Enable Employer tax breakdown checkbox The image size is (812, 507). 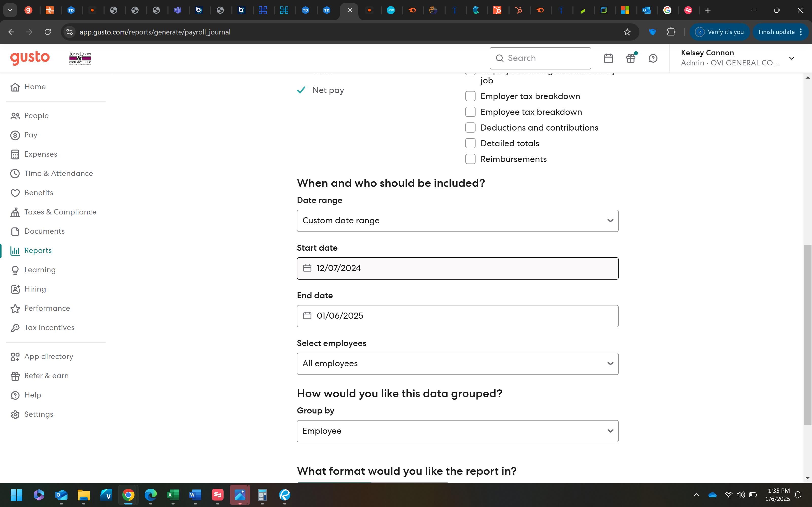470,96
